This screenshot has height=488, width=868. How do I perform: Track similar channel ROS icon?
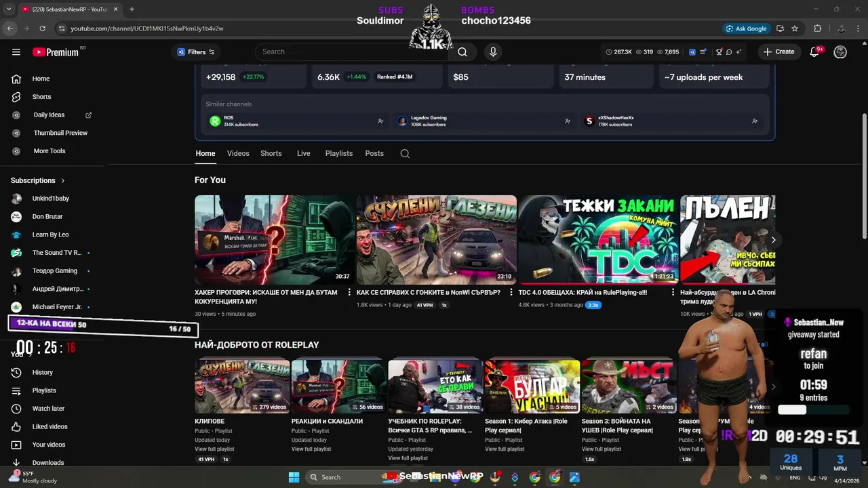click(x=380, y=121)
